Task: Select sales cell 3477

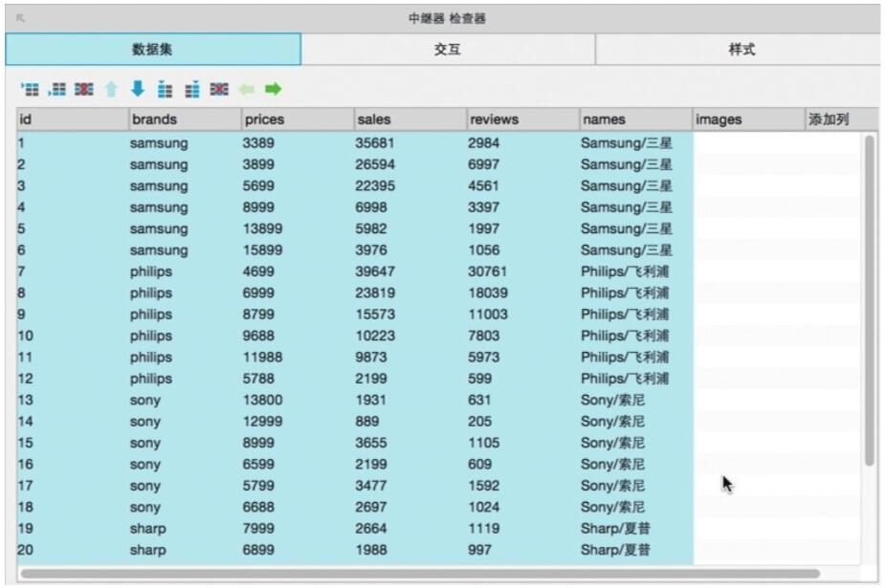Action: (370, 486)
